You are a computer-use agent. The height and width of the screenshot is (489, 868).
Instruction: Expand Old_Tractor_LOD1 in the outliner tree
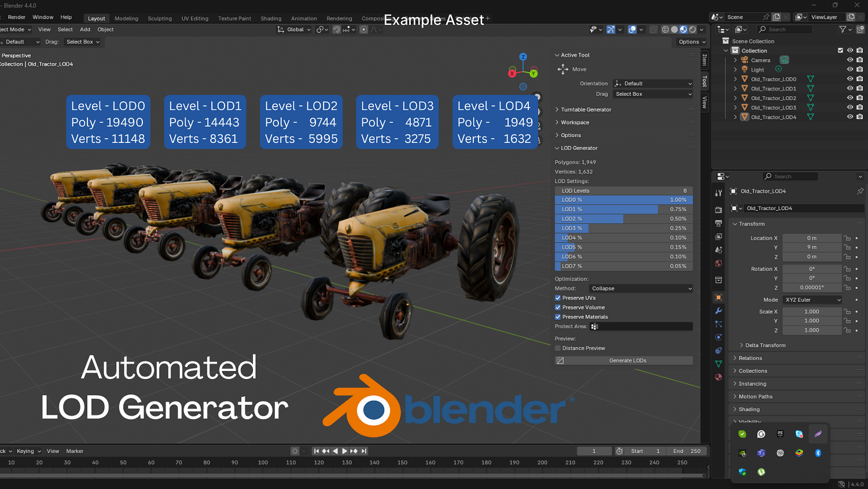735,89
